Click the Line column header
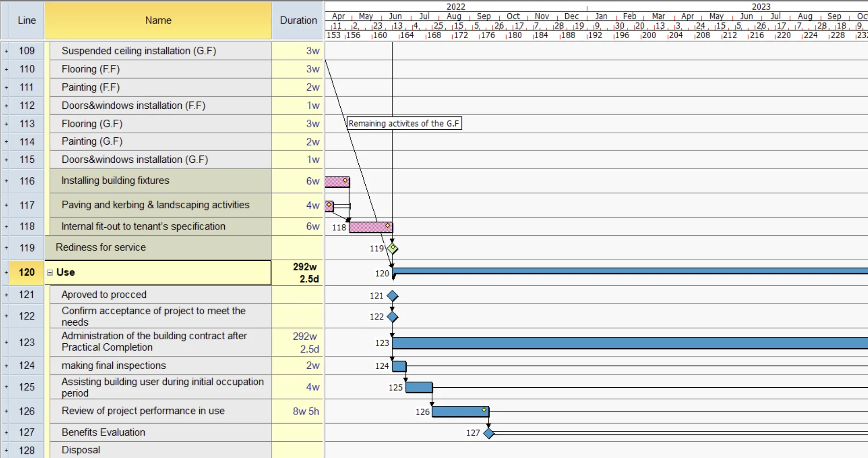The image size is (868, 458). coord(27,20)
